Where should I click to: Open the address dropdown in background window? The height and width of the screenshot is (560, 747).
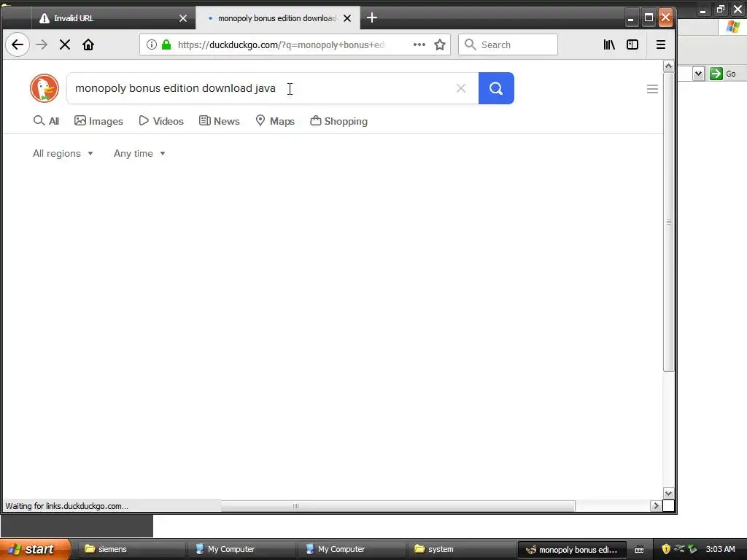pos(698,74)
